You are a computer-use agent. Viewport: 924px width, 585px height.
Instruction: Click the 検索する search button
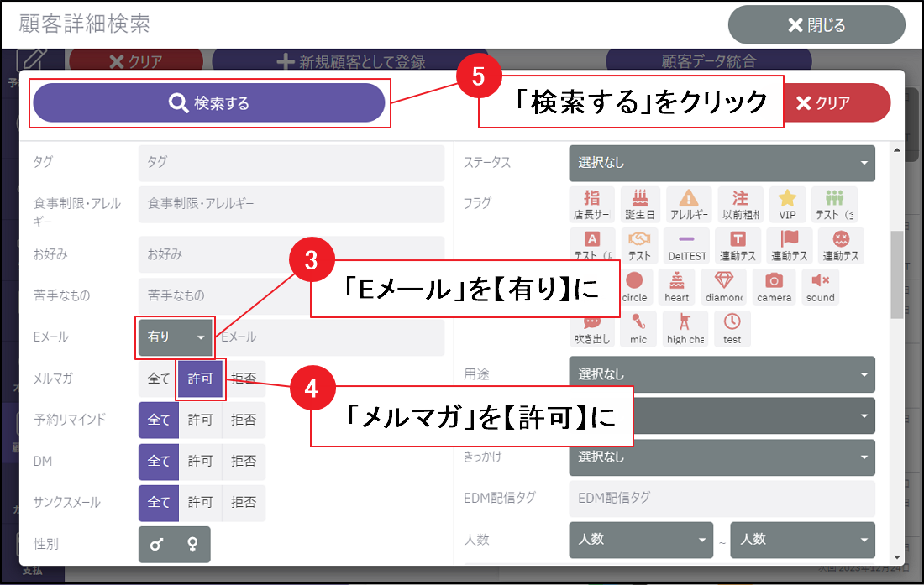click(209, 103)
